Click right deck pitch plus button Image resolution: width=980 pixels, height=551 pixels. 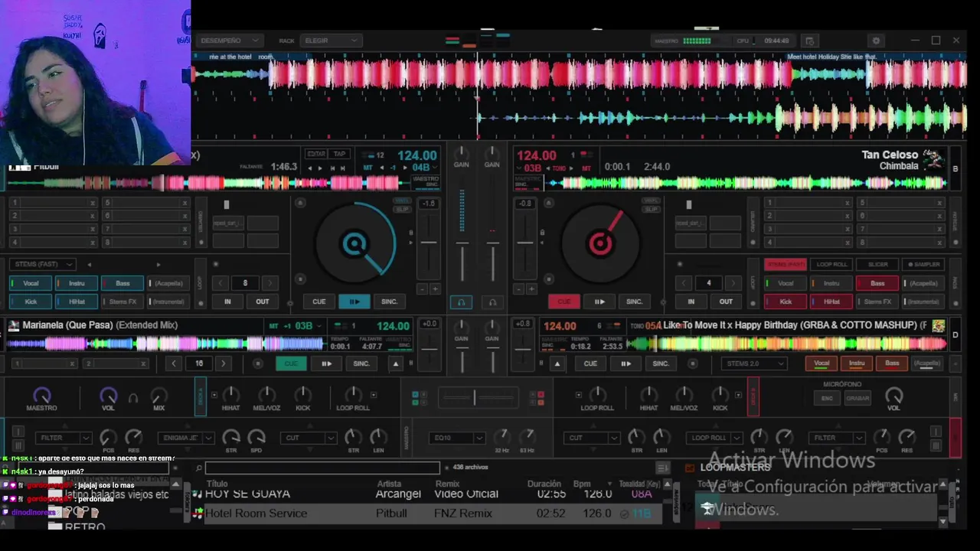click(531, 289)
